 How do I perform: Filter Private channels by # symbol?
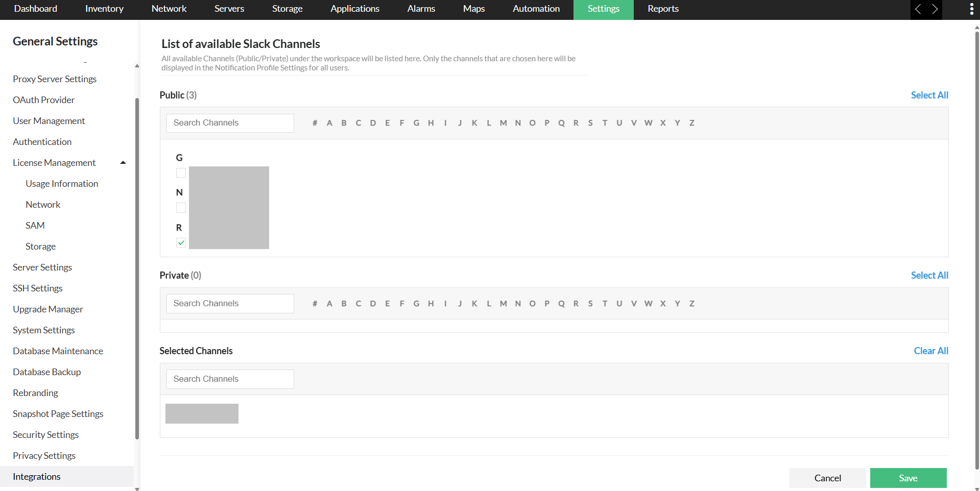click(315, 304)
